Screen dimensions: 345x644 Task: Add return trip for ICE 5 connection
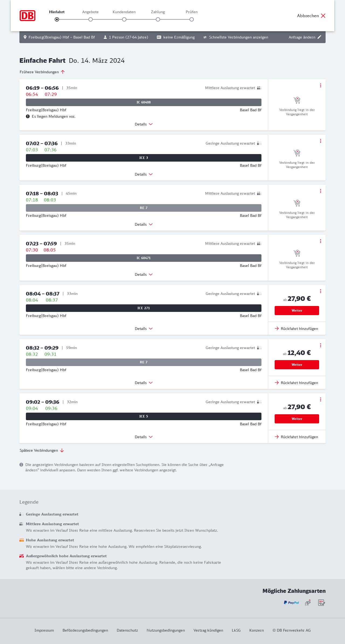click(297, 437)
